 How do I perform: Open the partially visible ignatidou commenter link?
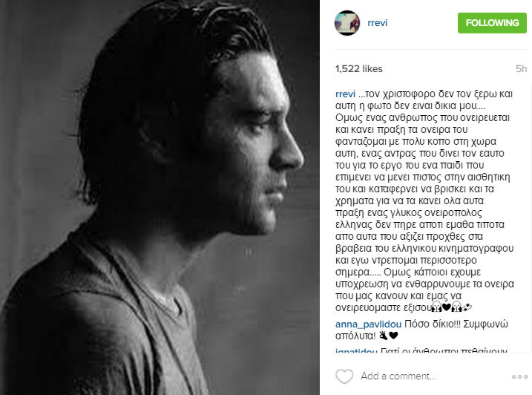356,350
